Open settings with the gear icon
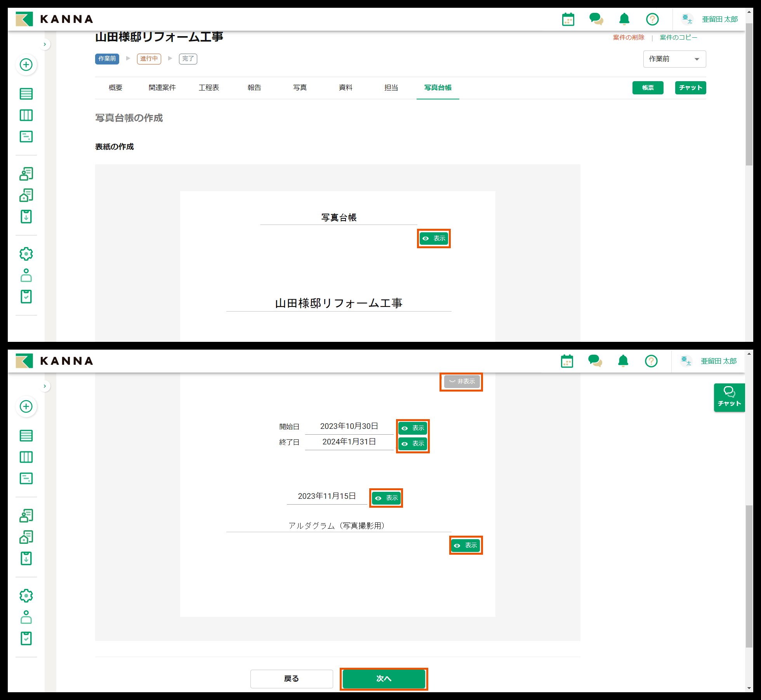 pos(26,254)
